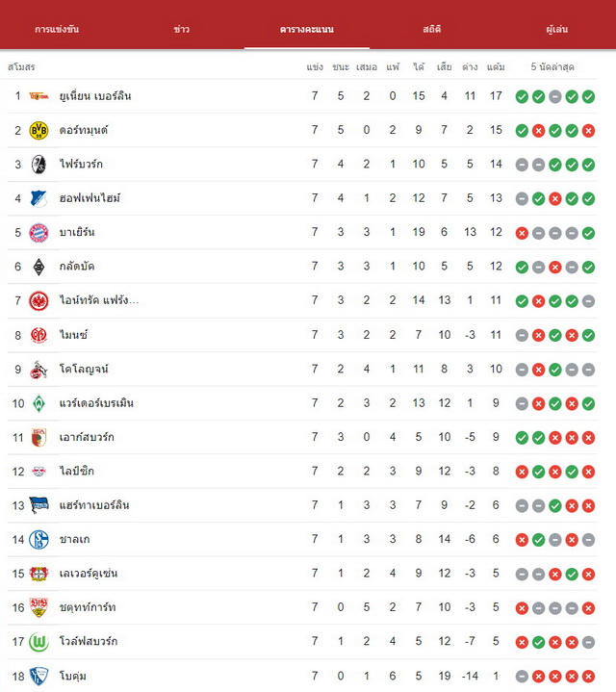Open the การแข่งขัน tab
This screenshot has width=616, height=692.
pos(57,29)
